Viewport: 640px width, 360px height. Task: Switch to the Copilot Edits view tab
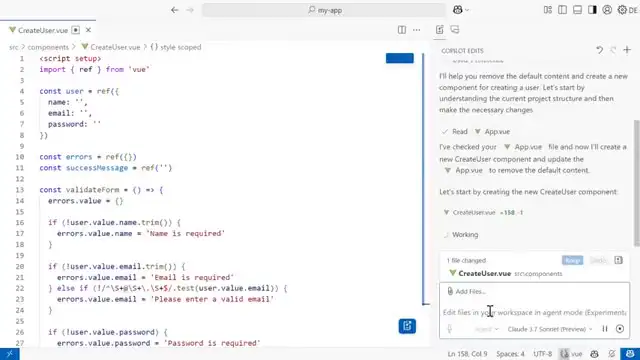440,29
